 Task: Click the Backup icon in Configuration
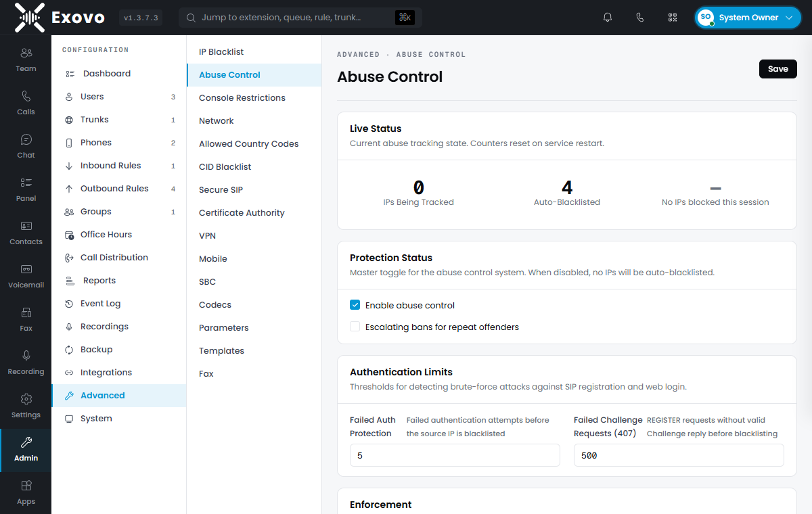click(x=69, y=350)
